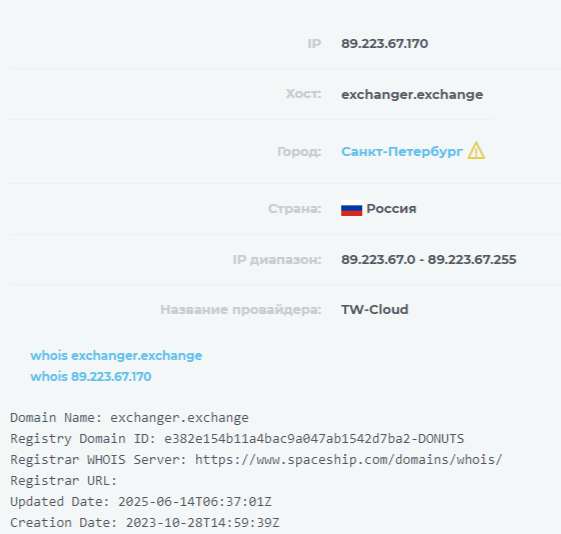
Task: Click the Страна: label
Action: click(295, 209)
